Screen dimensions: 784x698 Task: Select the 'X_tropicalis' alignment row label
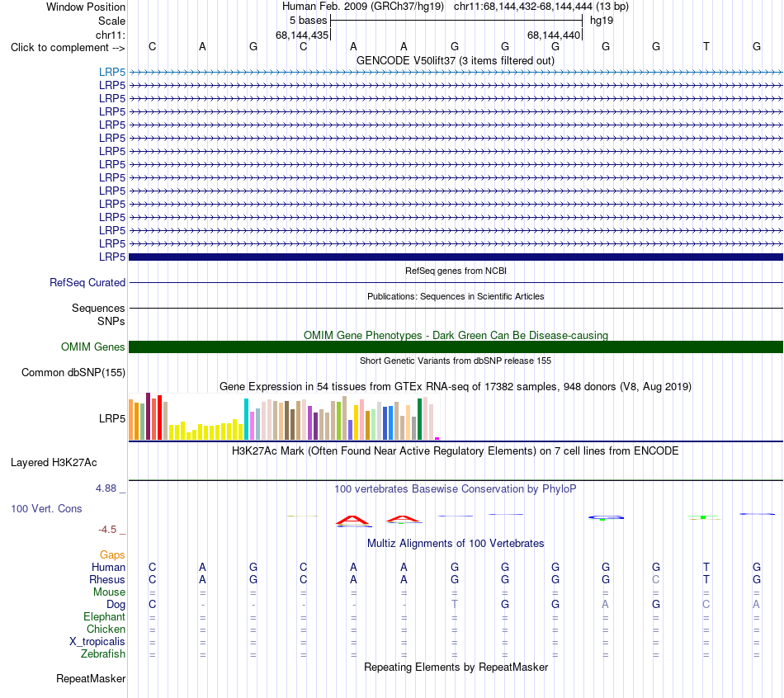click(x=97, y=642)
